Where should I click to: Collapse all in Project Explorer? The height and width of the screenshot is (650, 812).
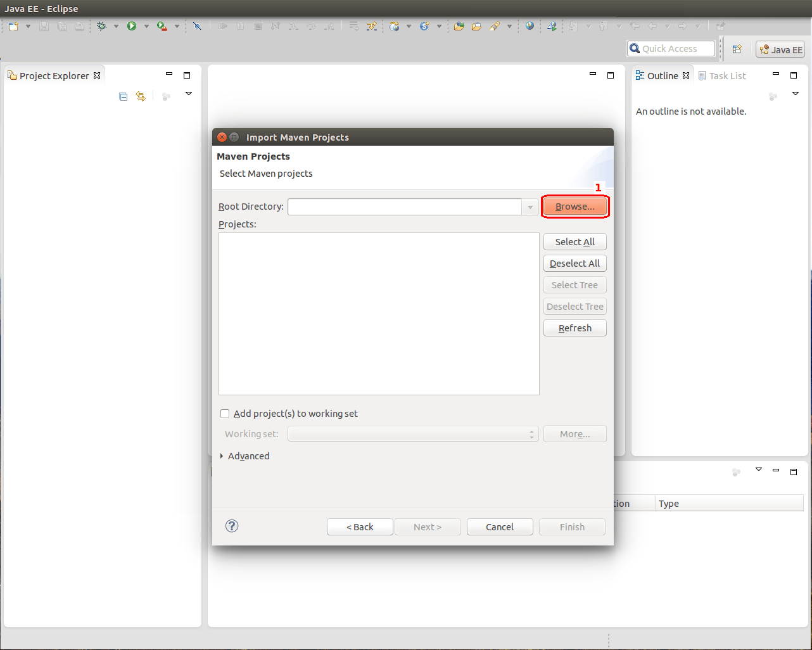124,96
